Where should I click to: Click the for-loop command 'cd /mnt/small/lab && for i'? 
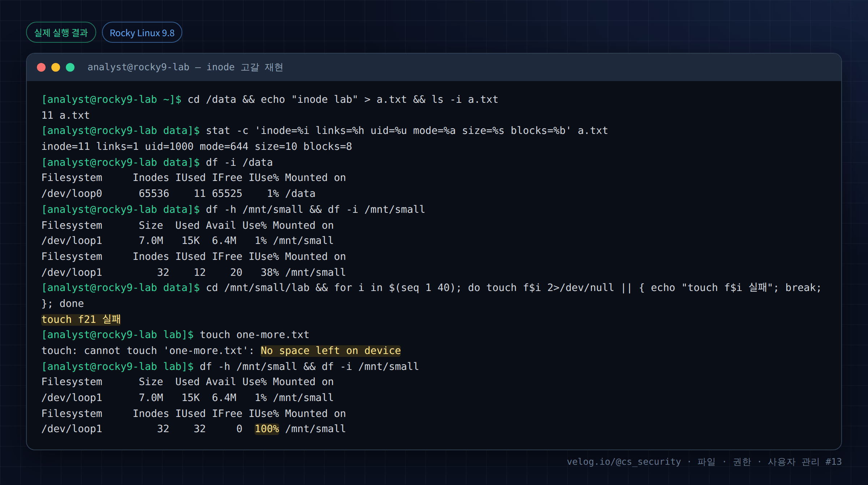[x=431, y=288]
